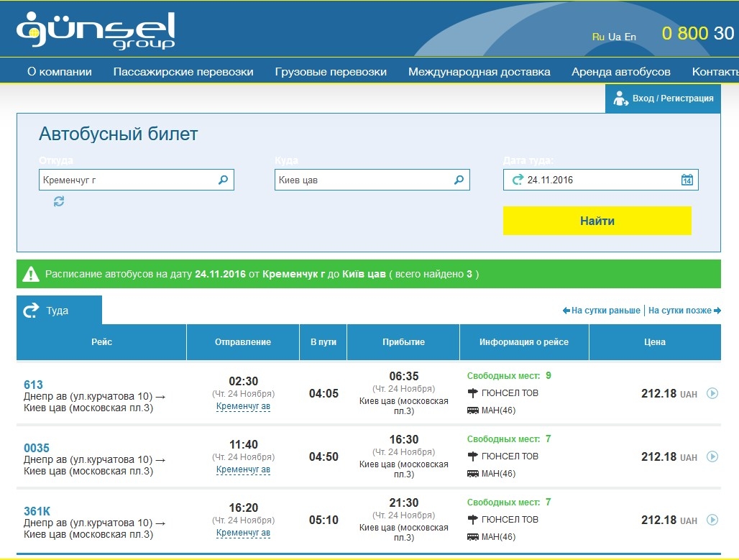Go to На сутки раньше schedule

pyautogui.click(x=602, y=311)
